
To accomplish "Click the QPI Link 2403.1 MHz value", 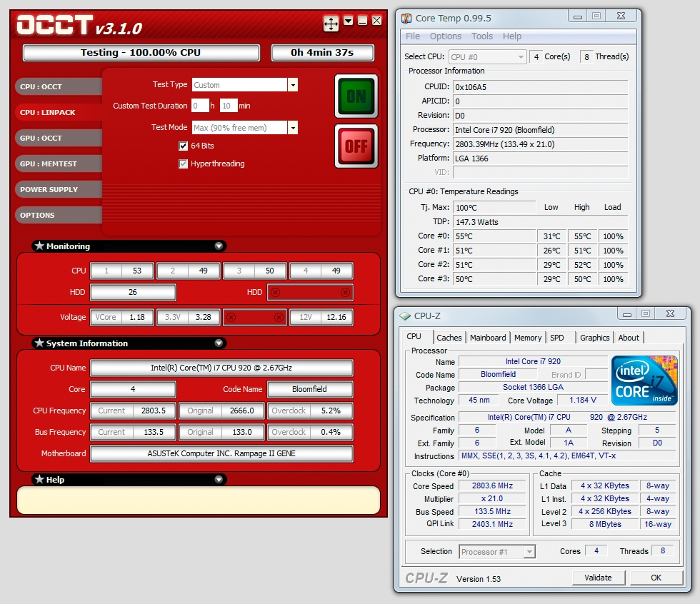I will (492, 524).
